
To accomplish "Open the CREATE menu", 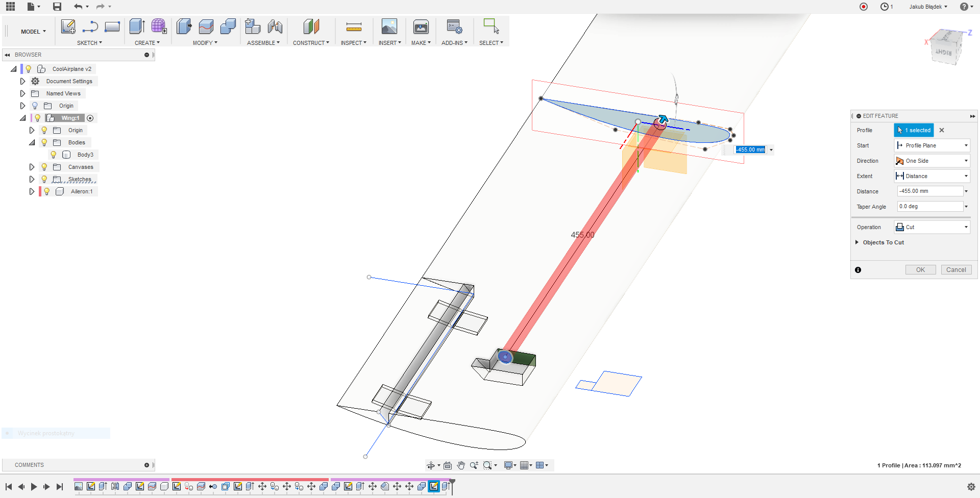I will pyautogui.click(x=147, y=43).
